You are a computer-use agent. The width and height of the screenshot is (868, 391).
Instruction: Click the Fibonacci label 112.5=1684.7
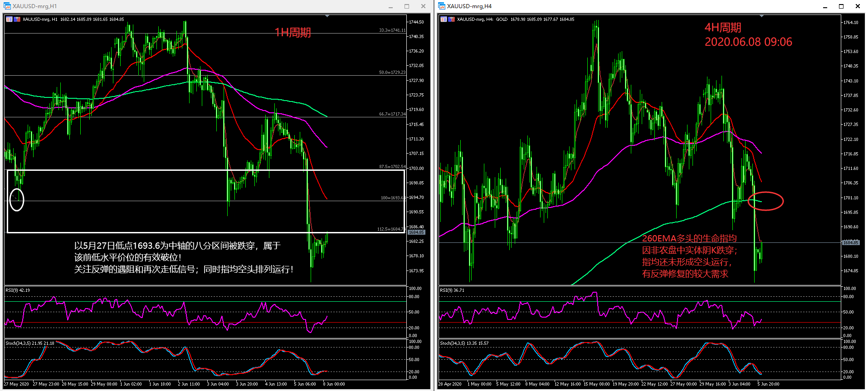[391, 229]
